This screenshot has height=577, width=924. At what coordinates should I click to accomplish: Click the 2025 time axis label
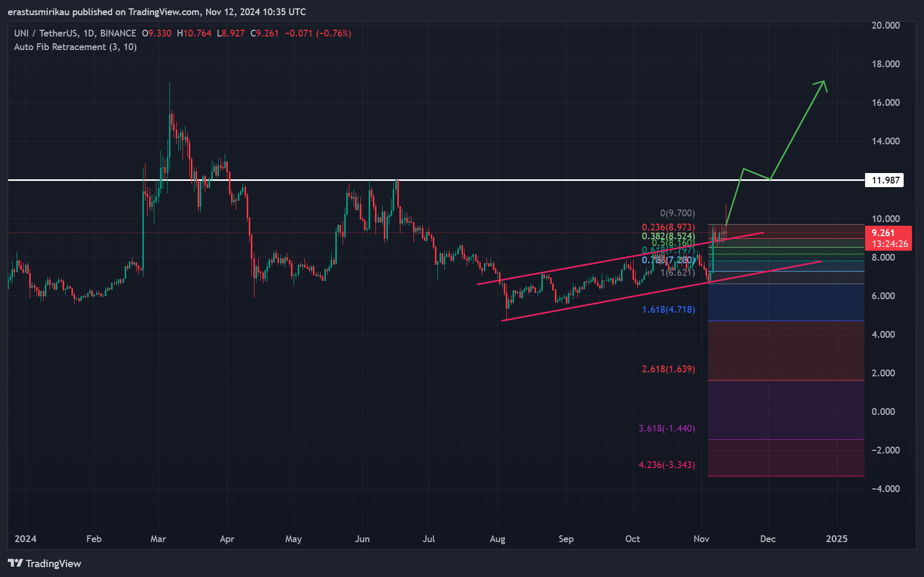pyautogui.click(x=837, y=539)
